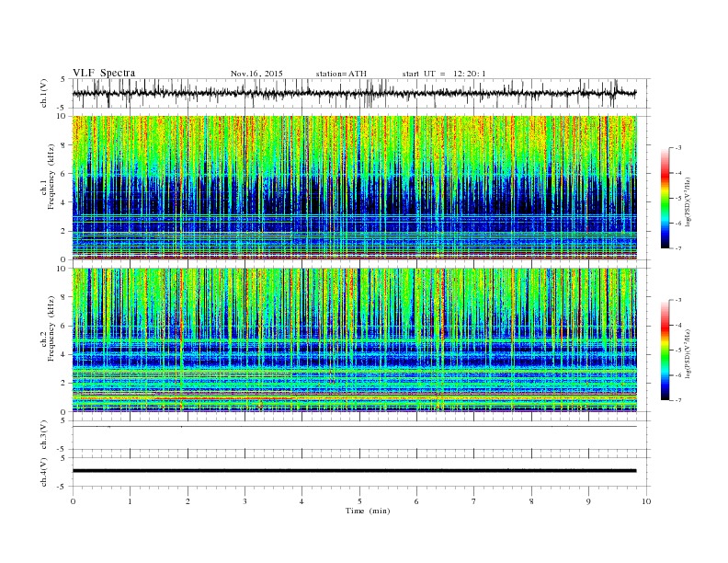Click the "-3" tick on ch.1 color bar
This screenshot has width=728, height=563.
678,148
